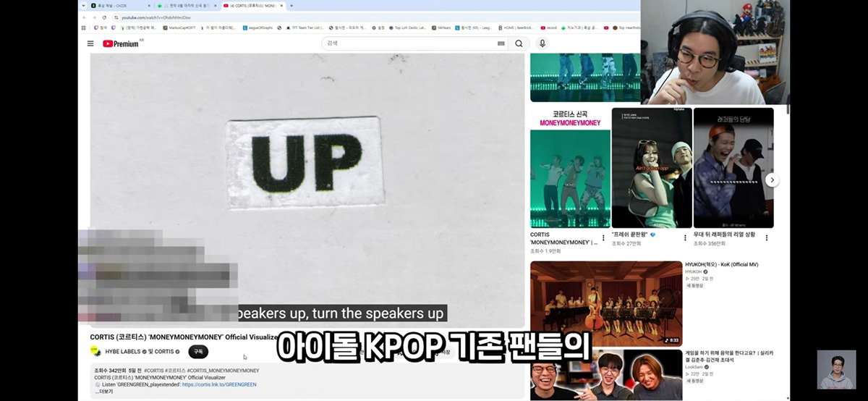Open the on-screen keyboard icon in search box
Image resolution: width=868 pixels, height=401 pixels.
501,43
